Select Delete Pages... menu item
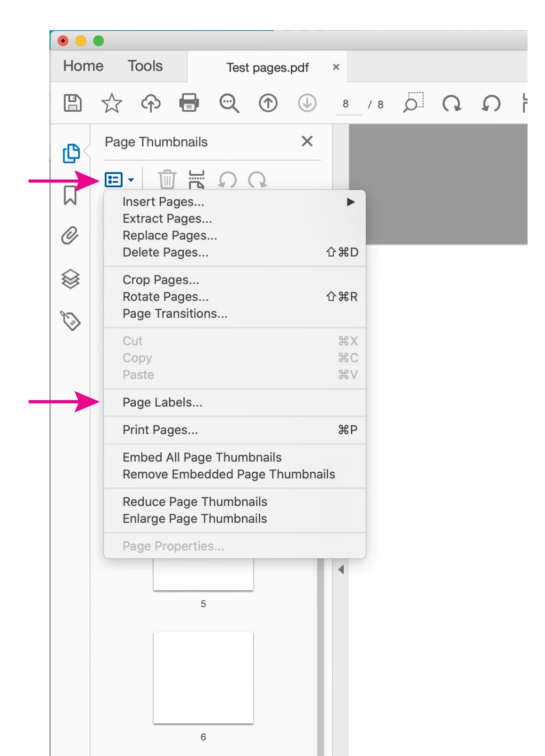The width and height of the screenshot is (545, 756). pyautogui.click(x=235, y=253)
